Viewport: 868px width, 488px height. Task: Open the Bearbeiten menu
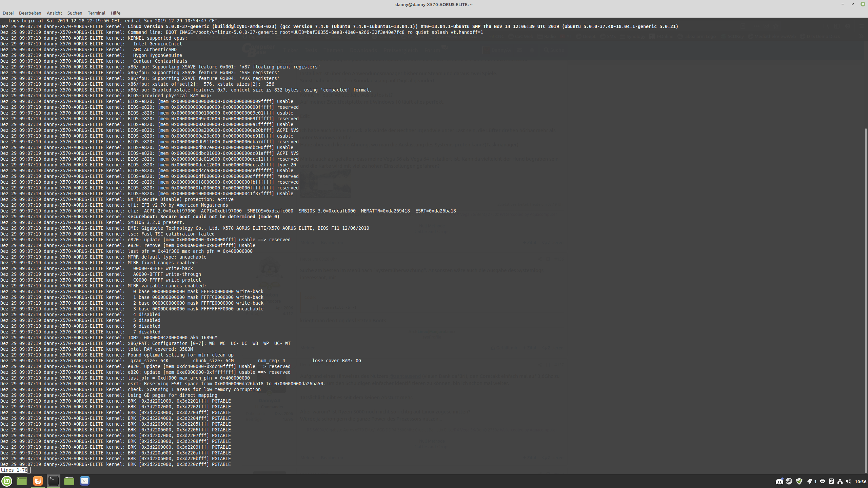[x=30, y=13]
